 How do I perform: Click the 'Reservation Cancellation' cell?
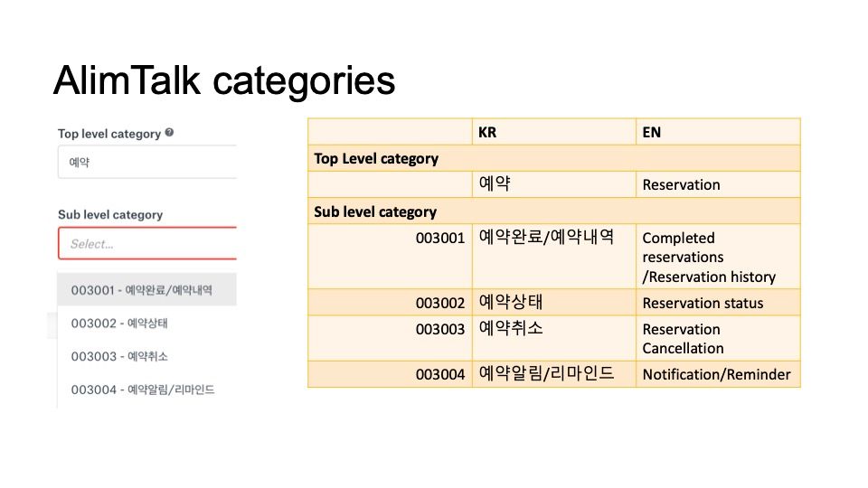(x=718, y=338)
